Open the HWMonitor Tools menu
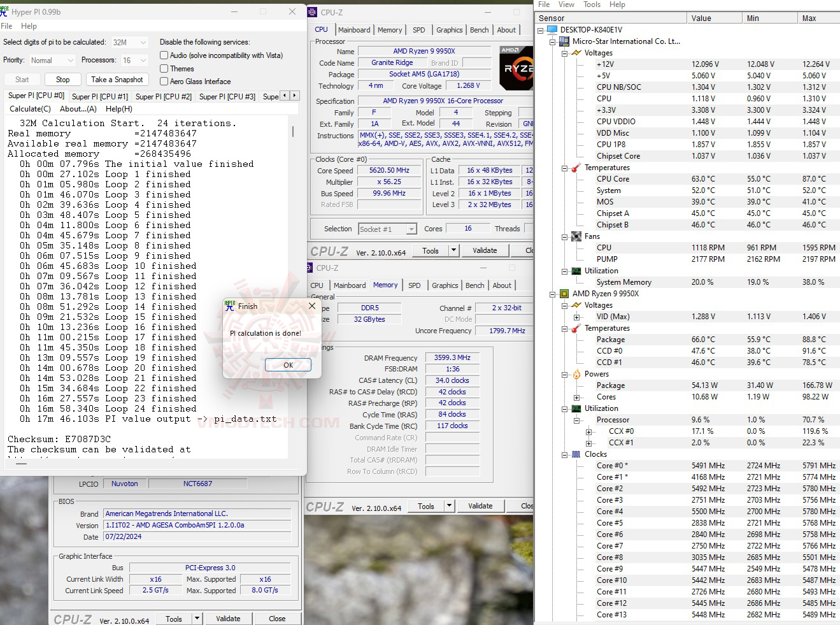 [x=592, y=4]
